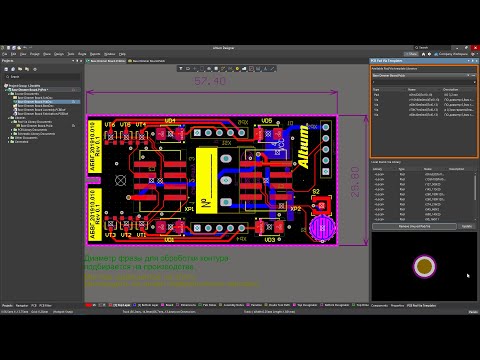
Task: Expand the Schematic Library Documents folder
Action: pos(12,134)
